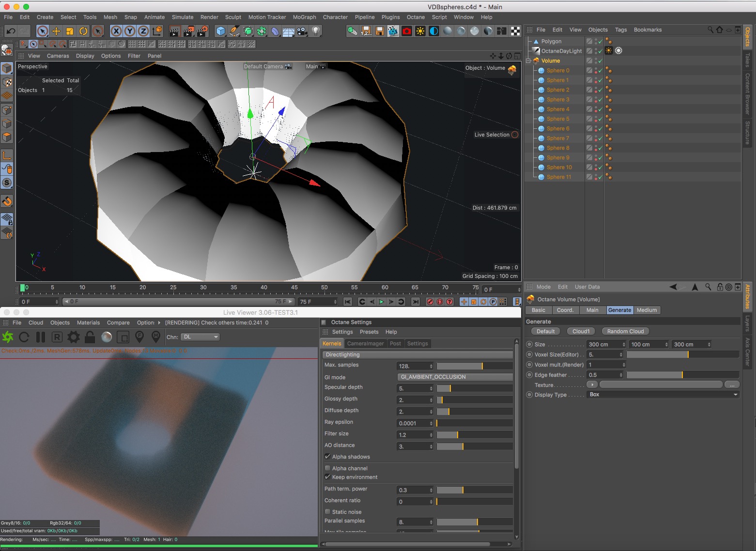Click the Cloud1 preset button
756x551 pixels.
point(581,332)
